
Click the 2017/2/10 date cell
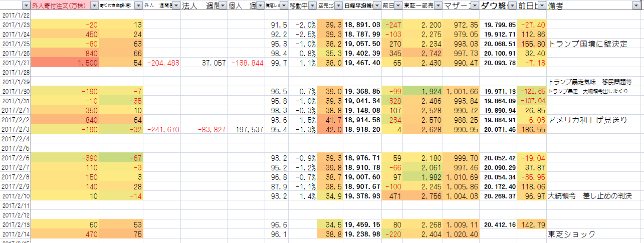click(x=17, y=196)
